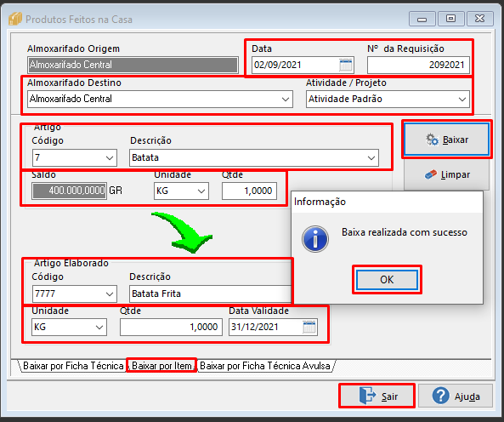Click the Artigo Qtde field 1,0000
The height and width of the screenshot is (422, 504).
(249, 191)
